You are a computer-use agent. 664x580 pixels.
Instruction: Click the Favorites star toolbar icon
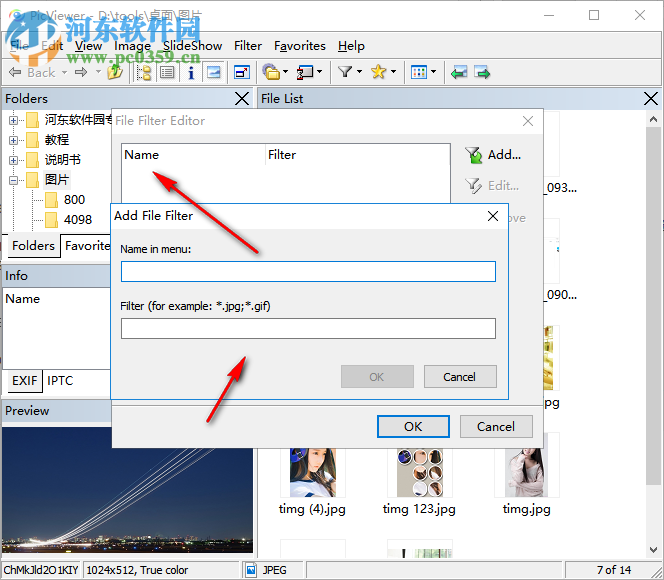click(x=378, y=72)
